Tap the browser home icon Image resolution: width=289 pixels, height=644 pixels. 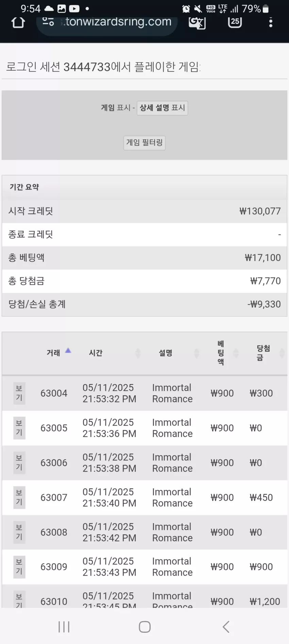pos(18,22)
